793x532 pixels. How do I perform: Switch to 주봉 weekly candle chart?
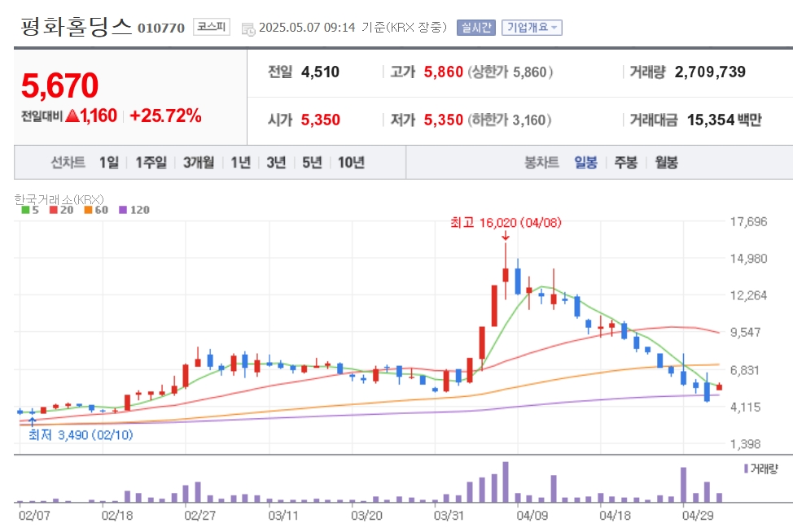625,163
